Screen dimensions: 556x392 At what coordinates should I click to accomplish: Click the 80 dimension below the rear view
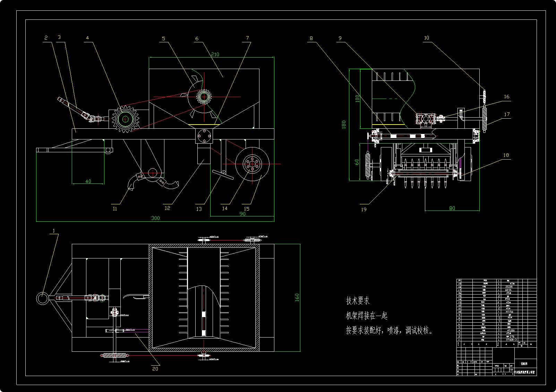click(x=452, y=208)
